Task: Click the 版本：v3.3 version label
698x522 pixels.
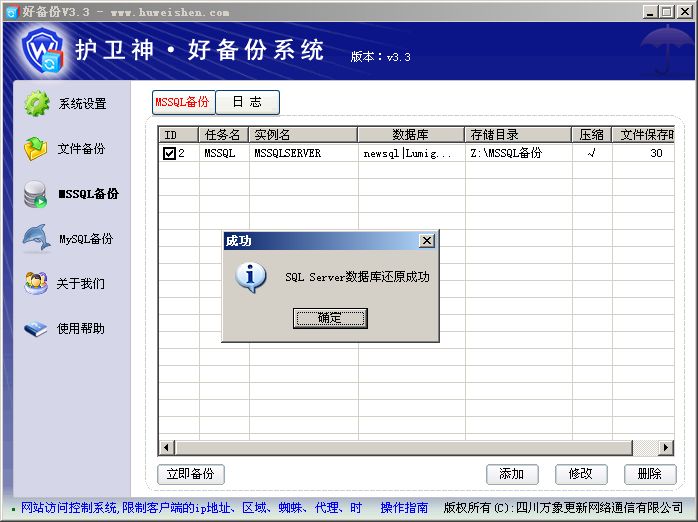Action: 381,57
